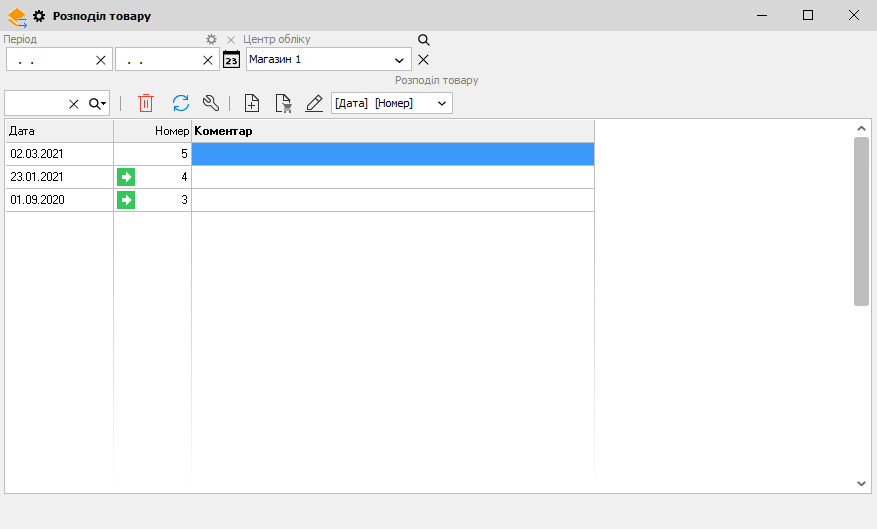
Task: Open the search options magnifier dropdown
Action: [97, 103]
